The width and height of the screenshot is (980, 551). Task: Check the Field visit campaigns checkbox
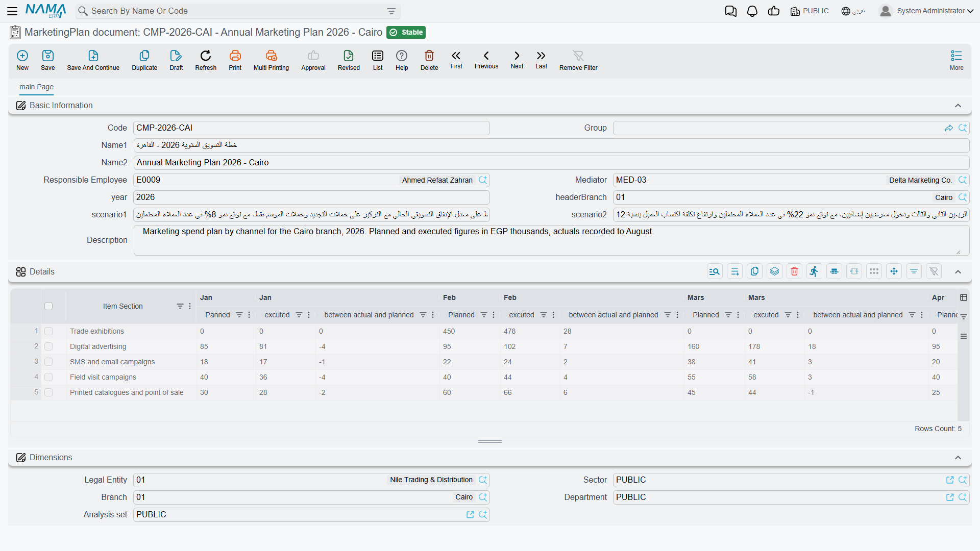48,377
